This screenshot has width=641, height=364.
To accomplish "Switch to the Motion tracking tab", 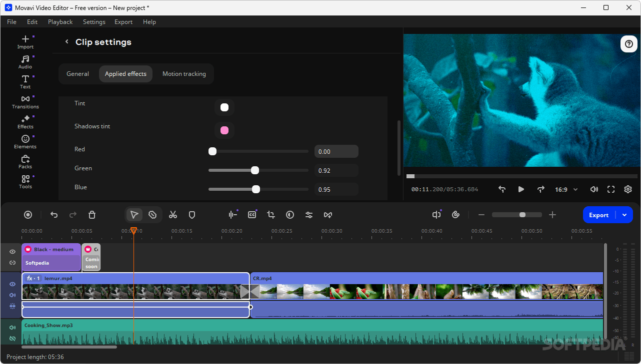I will point(184,73).
